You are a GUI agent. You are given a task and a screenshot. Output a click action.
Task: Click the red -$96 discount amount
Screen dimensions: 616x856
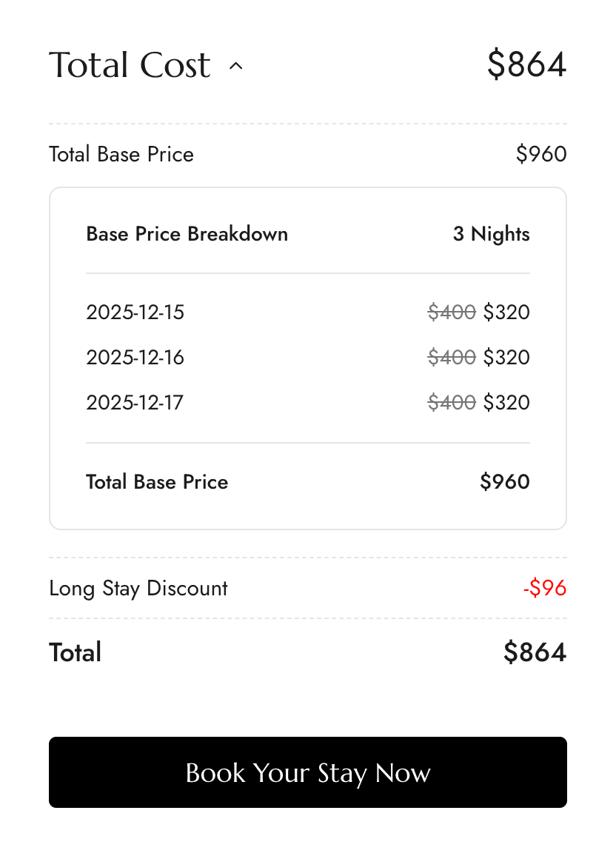coord(544,589)
